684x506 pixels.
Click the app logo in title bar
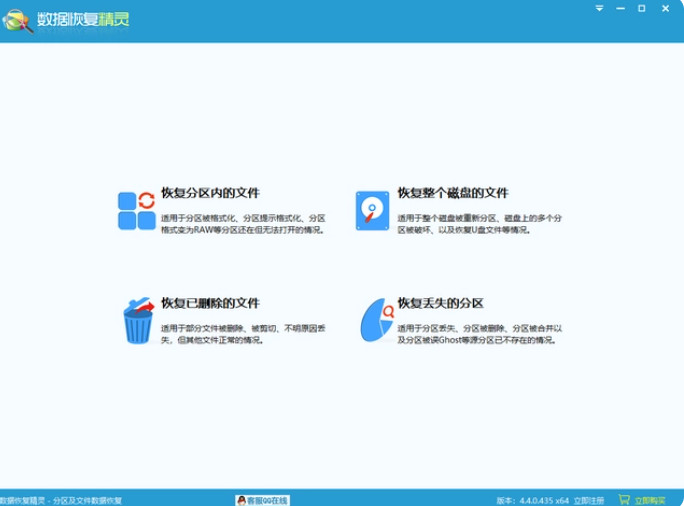click(x=17, y=20)
